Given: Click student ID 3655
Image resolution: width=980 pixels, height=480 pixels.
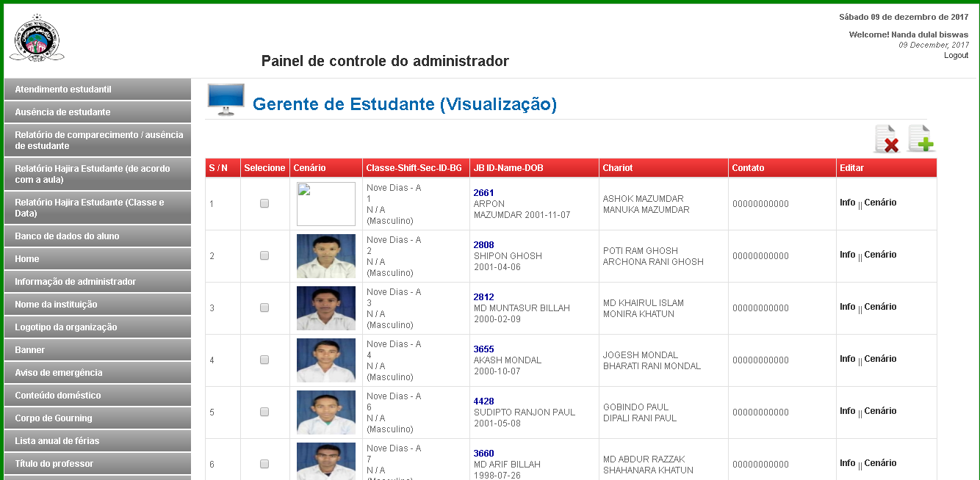Looking at the screenshot, I should coord(483,349).
